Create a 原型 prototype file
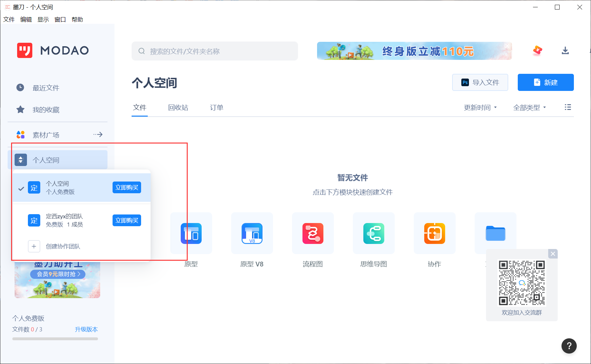Screen dimensions: 591x364 [191, 233]
